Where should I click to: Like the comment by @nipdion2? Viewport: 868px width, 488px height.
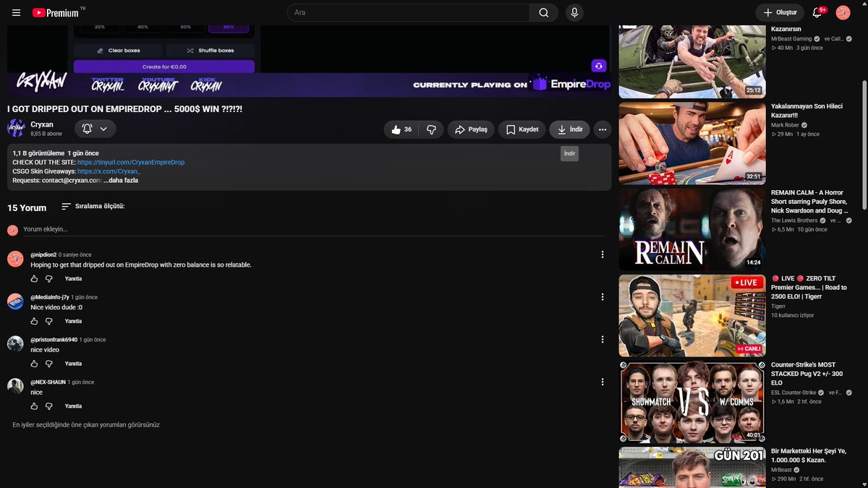34,278
